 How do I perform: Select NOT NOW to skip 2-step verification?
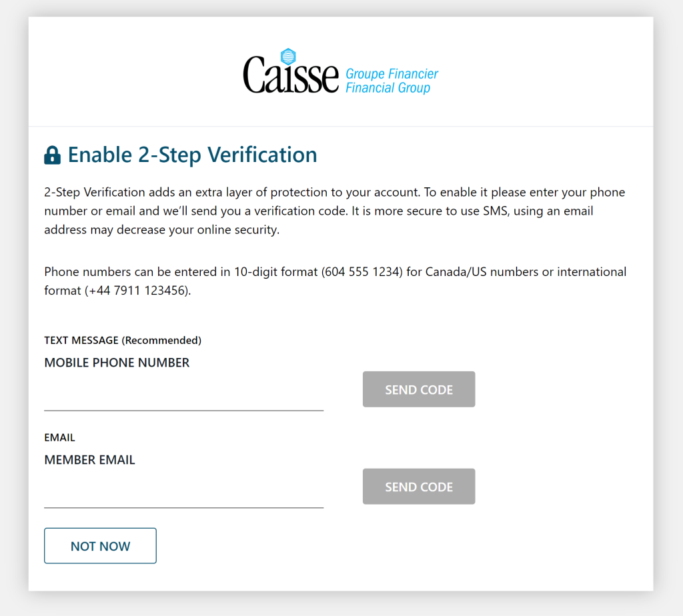(x=100, y=545)
